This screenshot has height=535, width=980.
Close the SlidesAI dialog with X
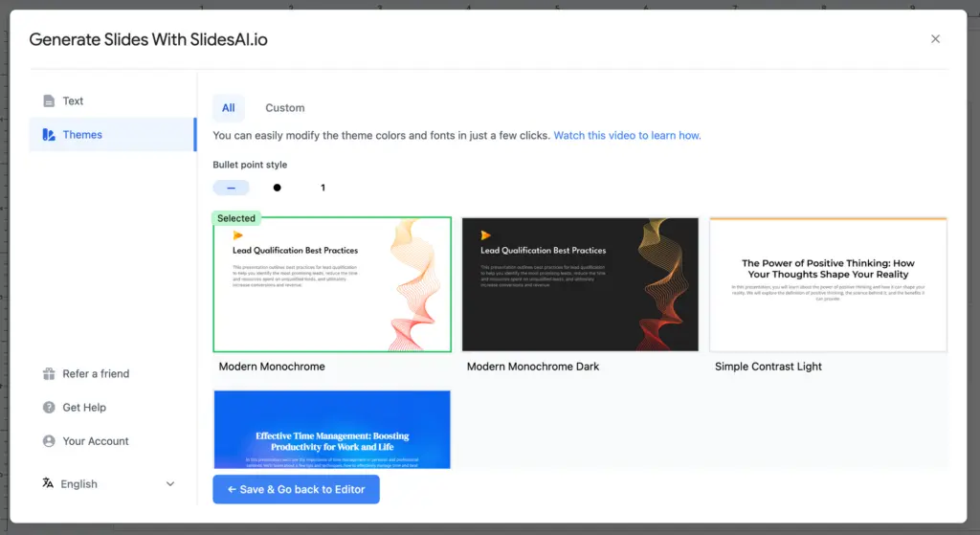[x=935, y=39]
